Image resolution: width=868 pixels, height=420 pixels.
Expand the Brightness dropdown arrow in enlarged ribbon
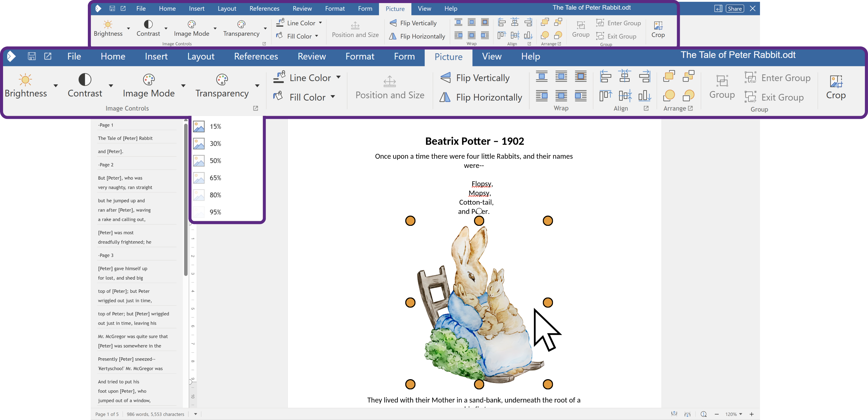[x=56, y=85]
